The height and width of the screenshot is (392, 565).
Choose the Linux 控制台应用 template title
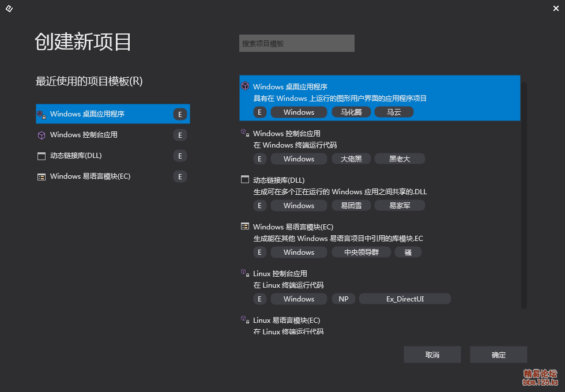(x=280, y=274)
